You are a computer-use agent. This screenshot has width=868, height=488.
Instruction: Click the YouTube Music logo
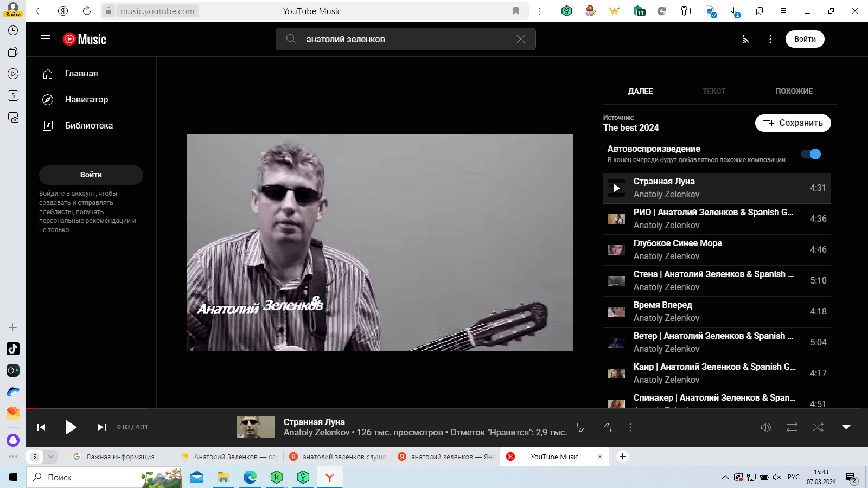85,39
